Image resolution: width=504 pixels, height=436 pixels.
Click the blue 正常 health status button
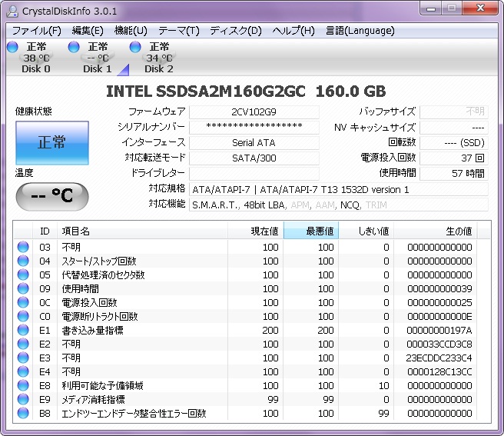52,142
